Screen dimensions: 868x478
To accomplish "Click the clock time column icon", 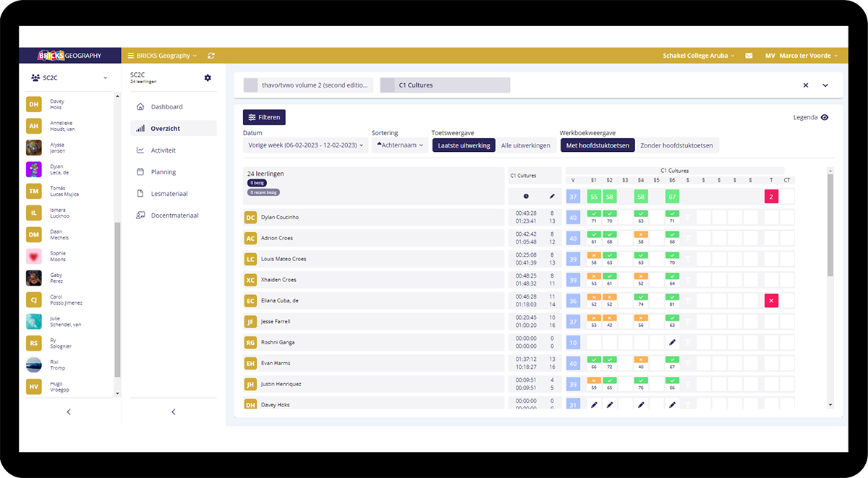I will click(526, 196).
